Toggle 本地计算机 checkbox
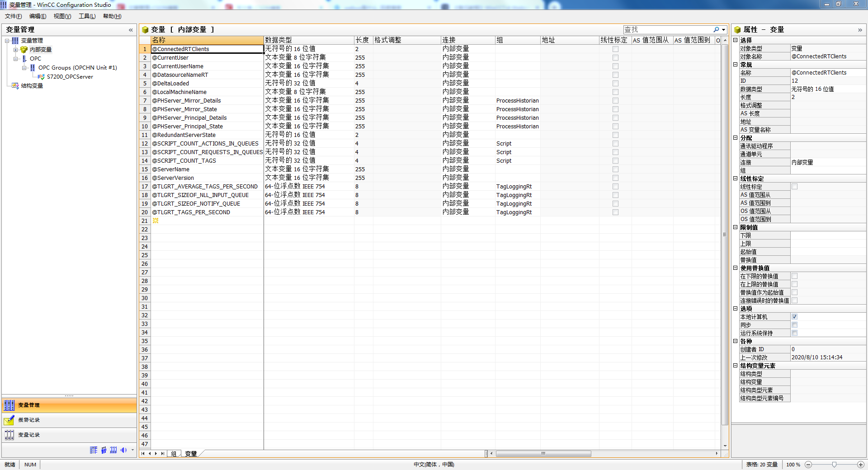Viewport: 868px width, 470px height. tap(794, 317)
